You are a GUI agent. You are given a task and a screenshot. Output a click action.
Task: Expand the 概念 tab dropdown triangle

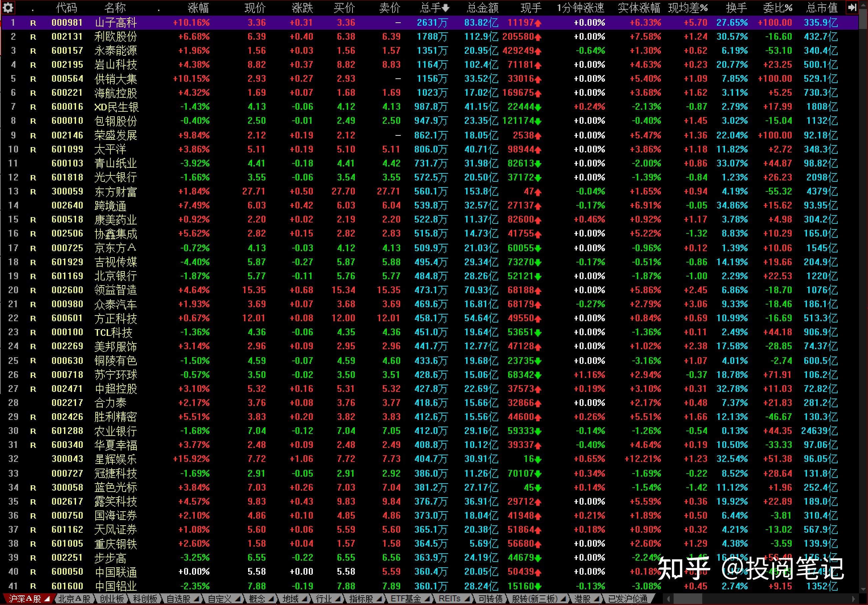pos(271,599)
